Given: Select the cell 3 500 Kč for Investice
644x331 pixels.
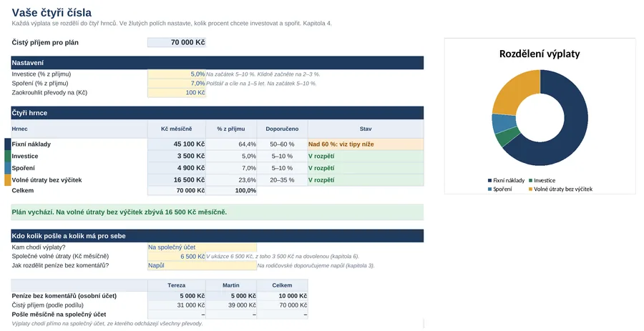Looking at the screenshot, I should [177, 157].
